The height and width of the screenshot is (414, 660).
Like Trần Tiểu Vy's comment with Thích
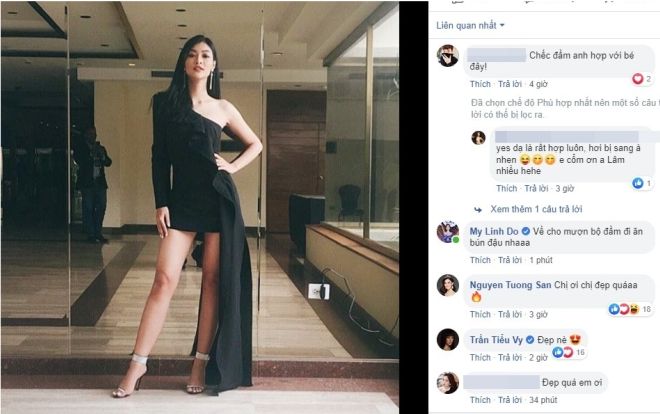(480, 357)
